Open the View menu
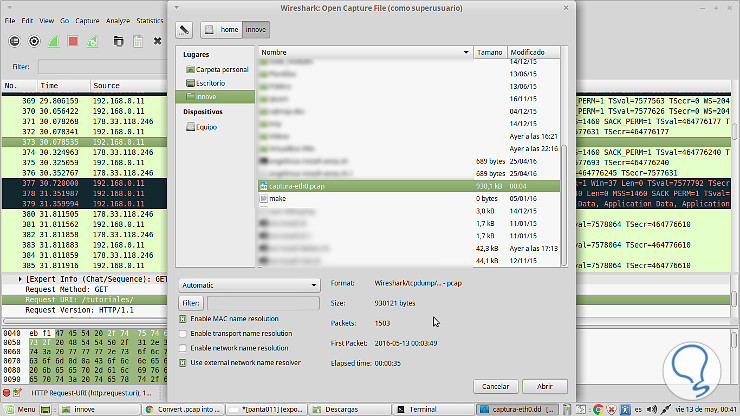 click(x=46, y=21)
